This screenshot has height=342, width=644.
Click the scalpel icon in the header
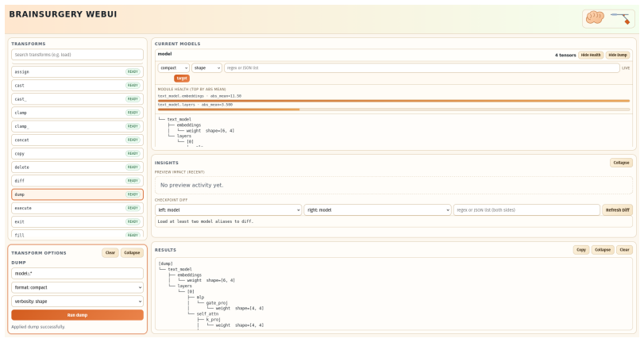621,18
